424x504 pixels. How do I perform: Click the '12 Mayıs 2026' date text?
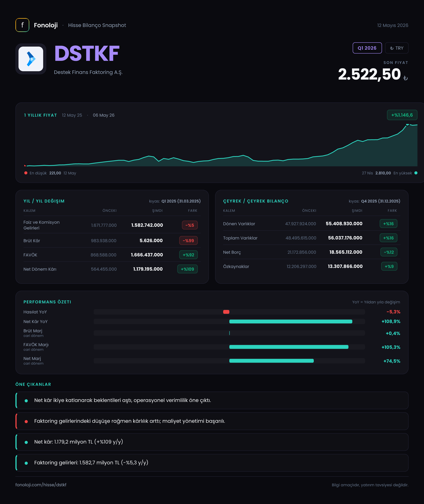(x=393, y=25)
